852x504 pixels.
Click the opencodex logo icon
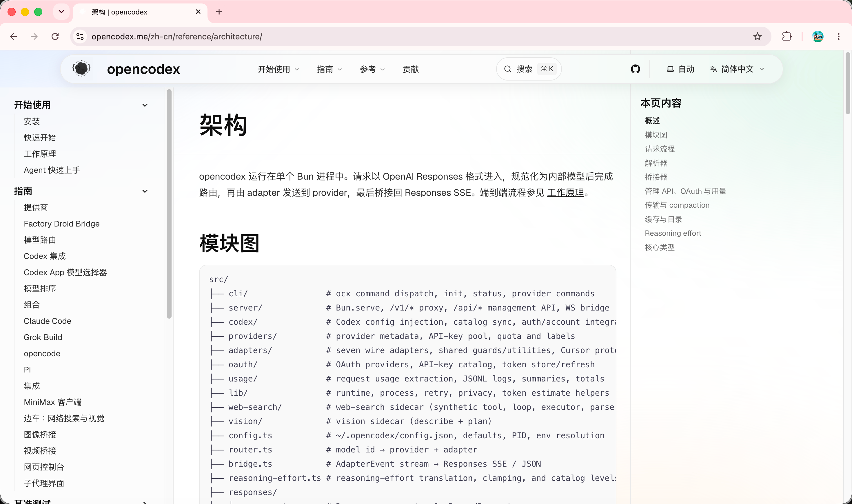[x=81, y=69]
